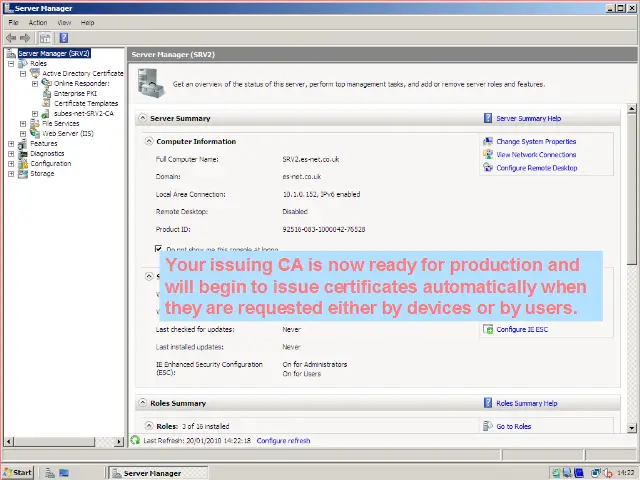Click View Network Connections link
The image size is (640, 480).
coord(536,155)
